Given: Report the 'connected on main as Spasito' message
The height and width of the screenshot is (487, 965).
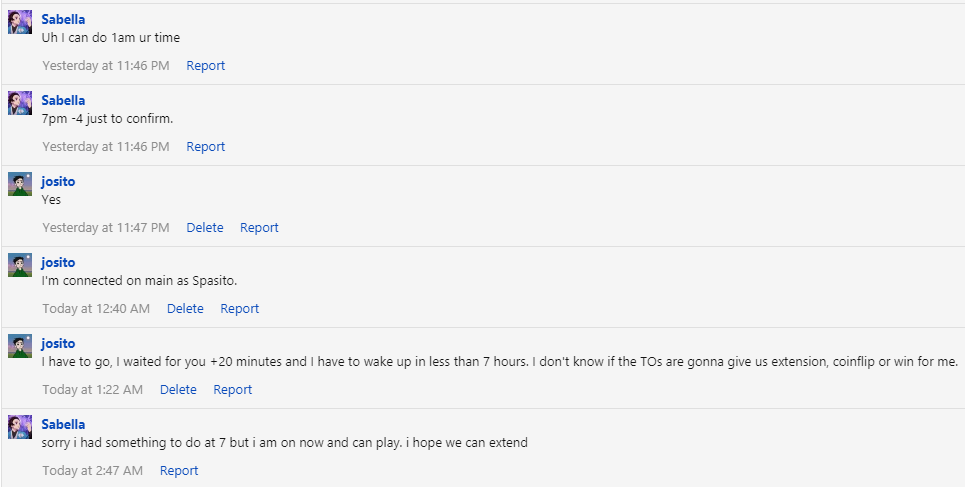Looking at the screenshot, I should [240, 309].
